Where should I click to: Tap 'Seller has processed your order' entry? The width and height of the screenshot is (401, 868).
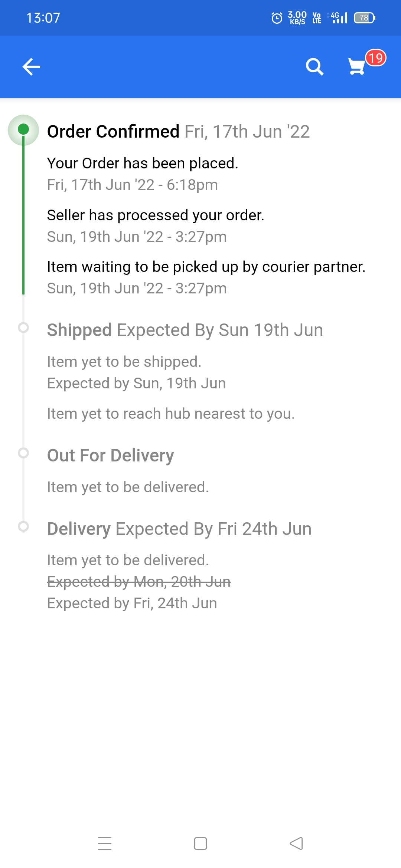click(156, 216)
